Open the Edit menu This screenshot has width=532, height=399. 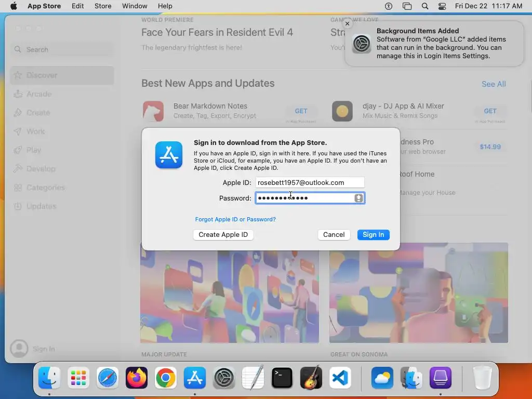[x=78, y=6]
